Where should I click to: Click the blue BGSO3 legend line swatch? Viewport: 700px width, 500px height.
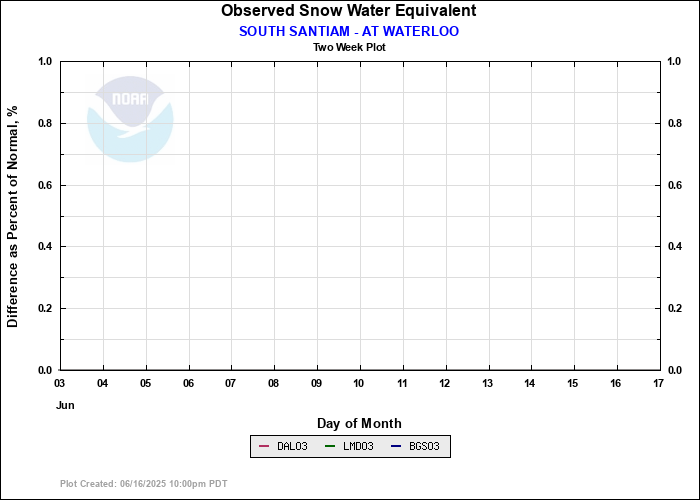396,446
